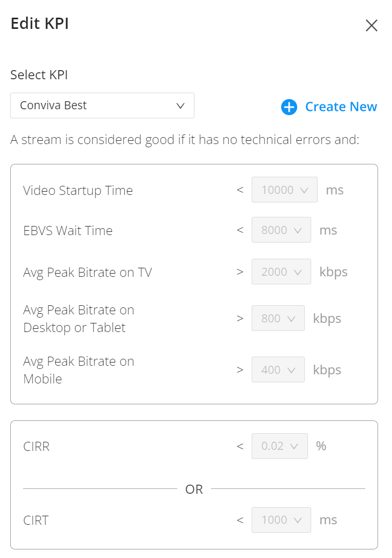
Task: Open the Desktop or Tablet bitrate 800 dropdown
Action: point(278,318)
